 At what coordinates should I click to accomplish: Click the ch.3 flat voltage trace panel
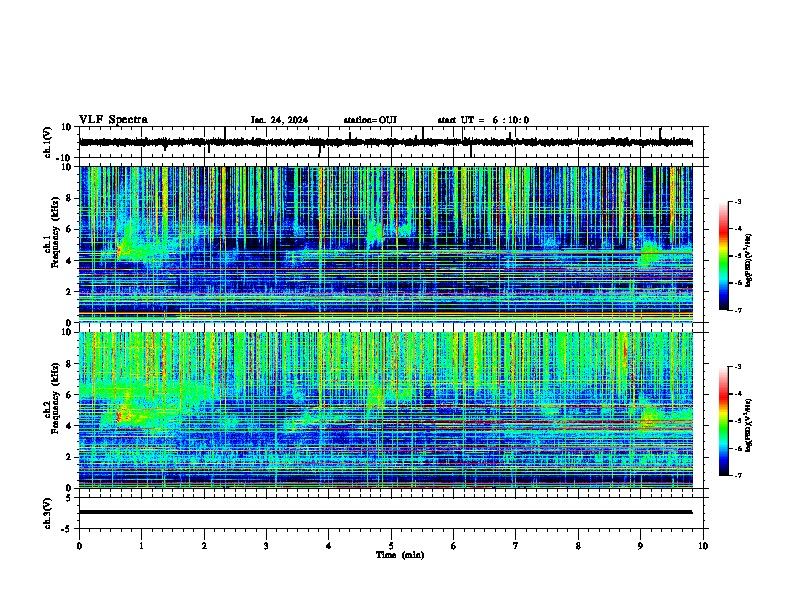391,513
